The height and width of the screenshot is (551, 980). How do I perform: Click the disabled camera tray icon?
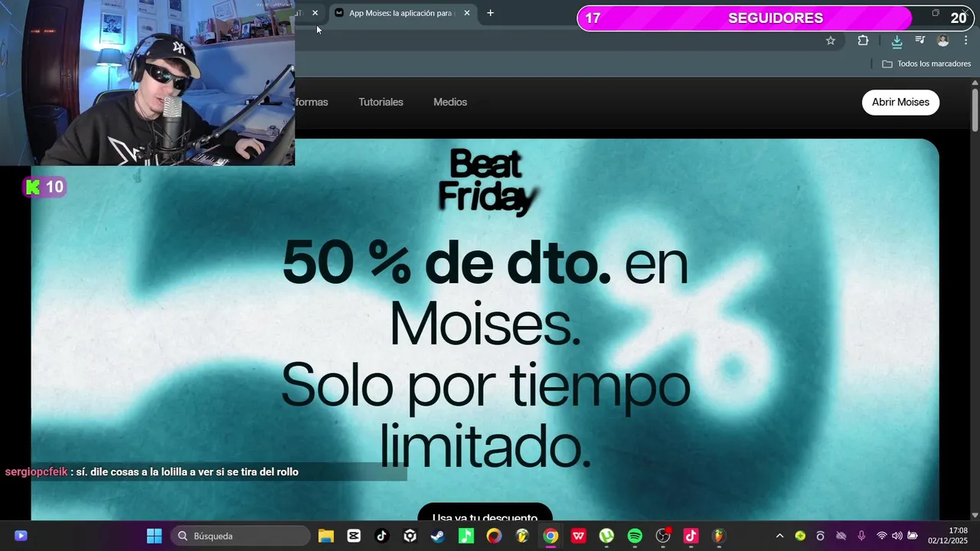[x=841, y=536]
